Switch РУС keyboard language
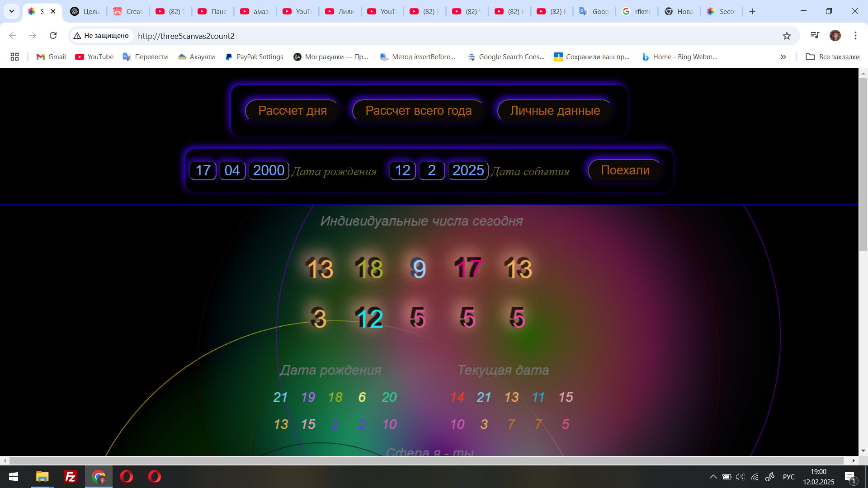 coord(789,477)
